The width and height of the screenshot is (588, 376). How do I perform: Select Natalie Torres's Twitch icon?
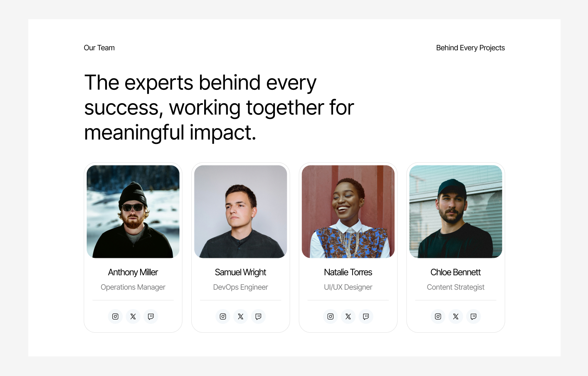[x=366, y=316]
